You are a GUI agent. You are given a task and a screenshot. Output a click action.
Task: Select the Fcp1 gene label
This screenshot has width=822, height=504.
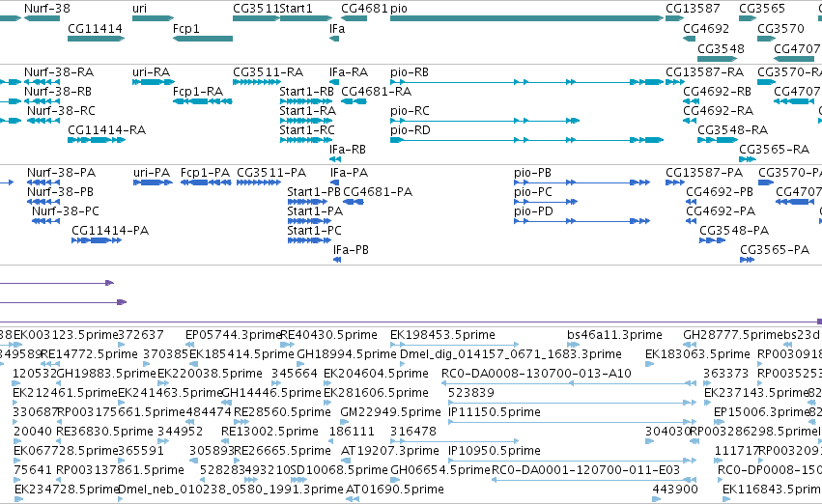tap(186, 29)
